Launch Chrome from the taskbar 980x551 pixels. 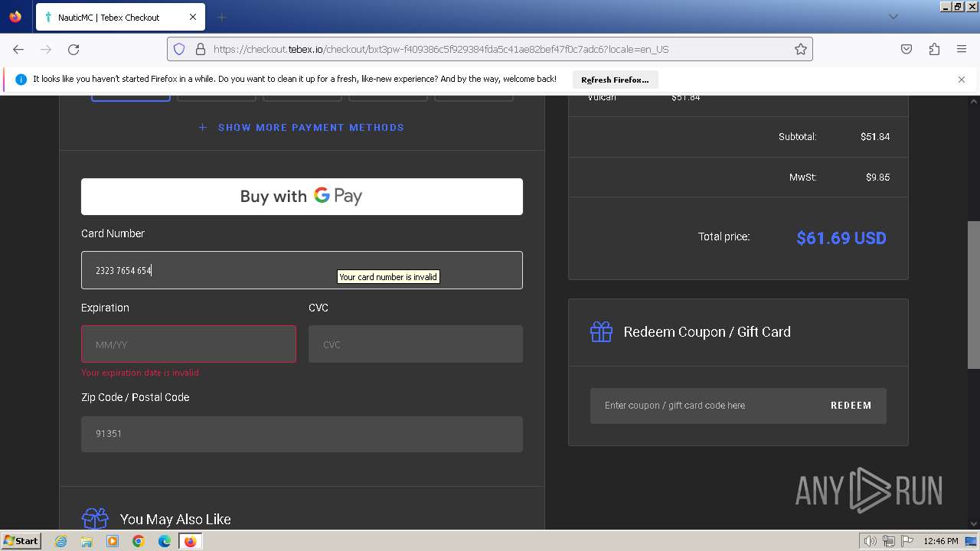139,541
